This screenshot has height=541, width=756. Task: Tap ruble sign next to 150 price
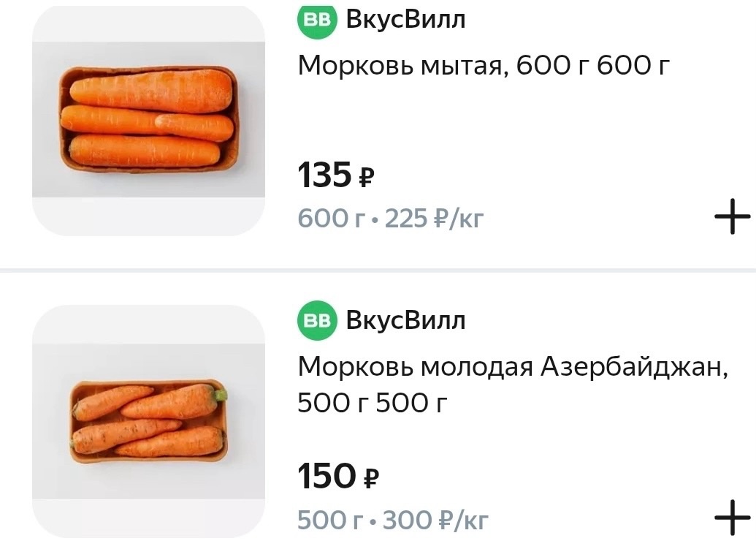pos(371,479)
